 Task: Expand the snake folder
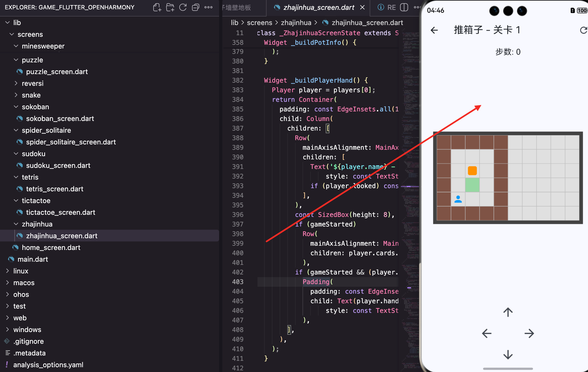click(16, 95)
